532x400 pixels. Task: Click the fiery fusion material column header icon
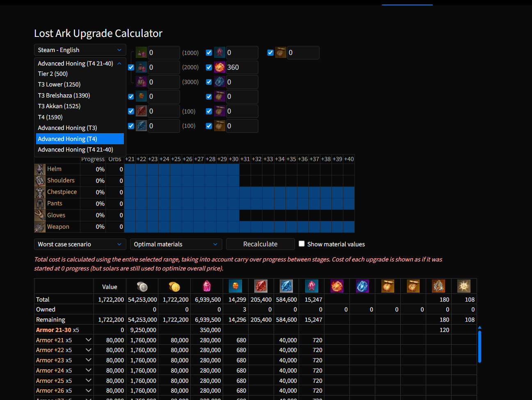(x=337, y=286)
